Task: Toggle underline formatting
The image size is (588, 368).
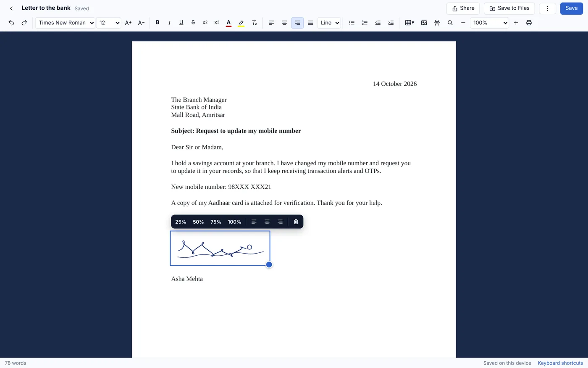Action: [181, 23]
